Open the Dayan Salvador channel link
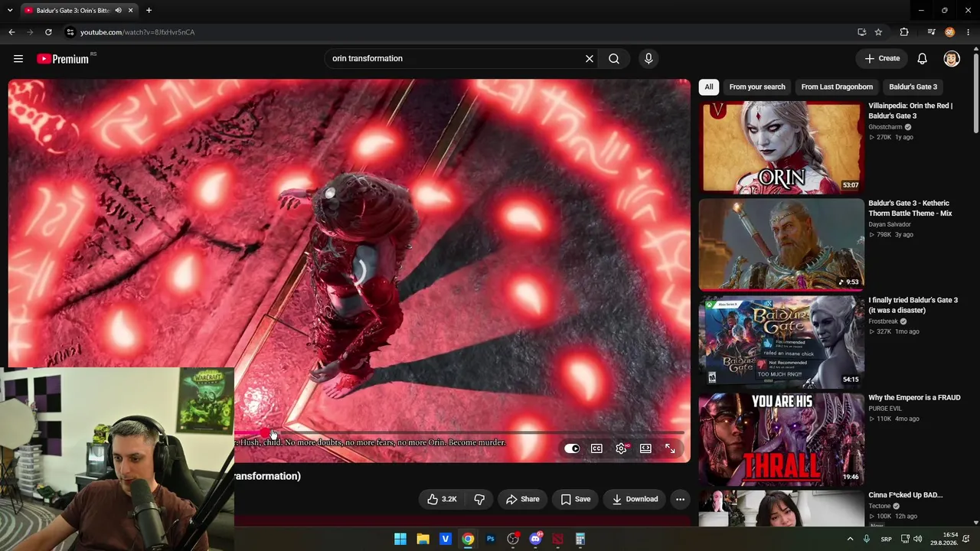Screen dimensions: 980x551 point(889,224)
